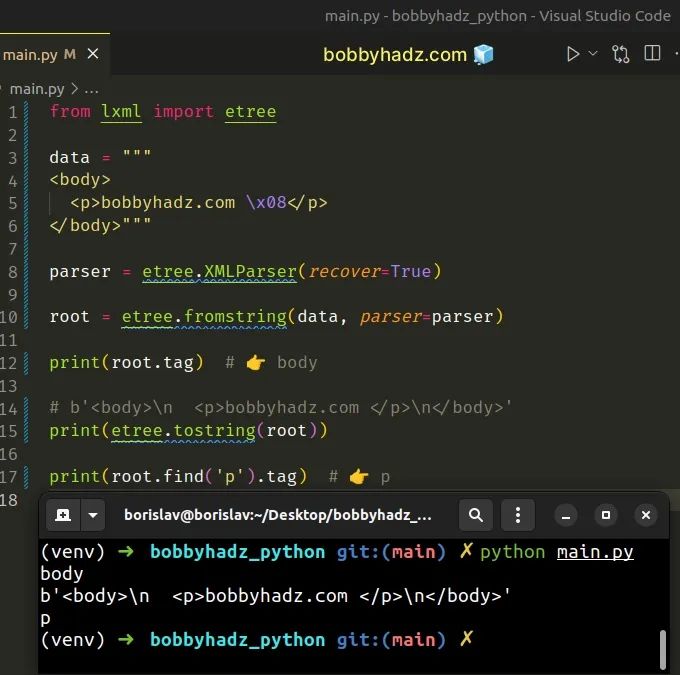This screenshot has width=680, height=675.
Task: Click line number 12 in the gutter
Action: (x=9, y=363)
